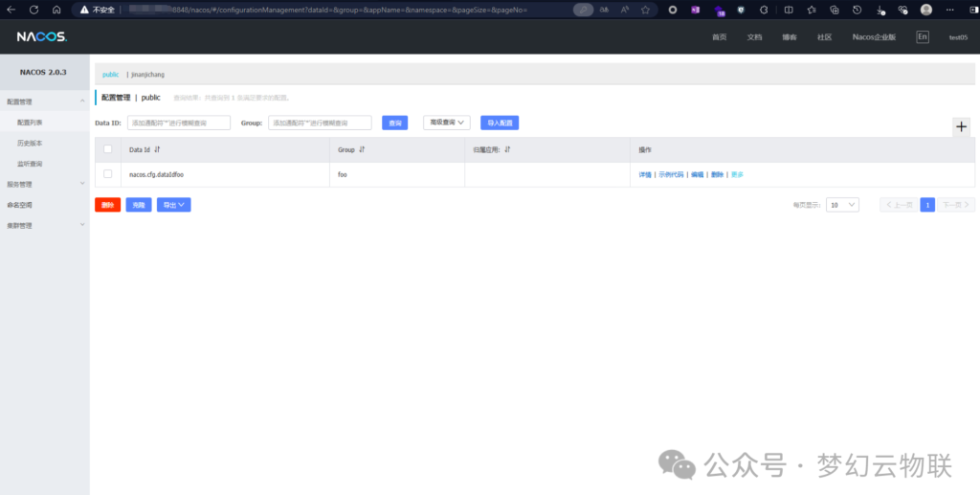Sort by the Group column icon
The width and height of the screenshot is (980, 495).
point(362,149)
